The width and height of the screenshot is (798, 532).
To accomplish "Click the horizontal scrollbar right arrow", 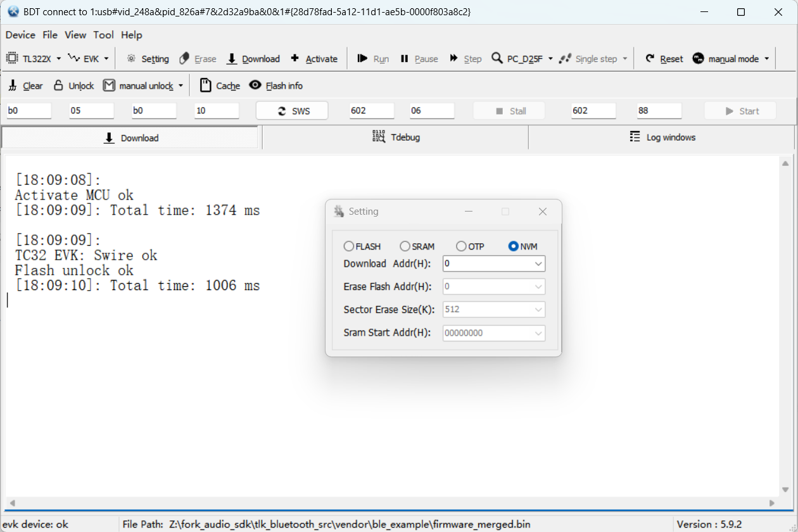I will pos(772,503).
